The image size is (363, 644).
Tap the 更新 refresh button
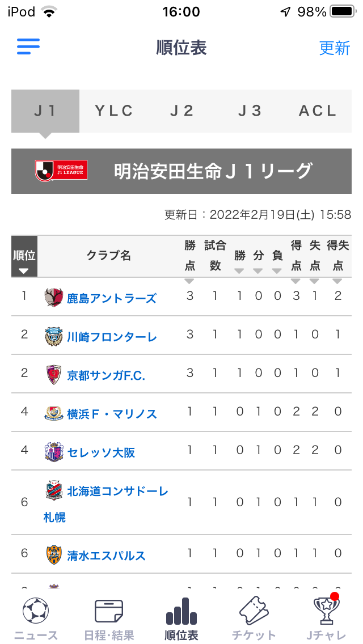(335, 48)
